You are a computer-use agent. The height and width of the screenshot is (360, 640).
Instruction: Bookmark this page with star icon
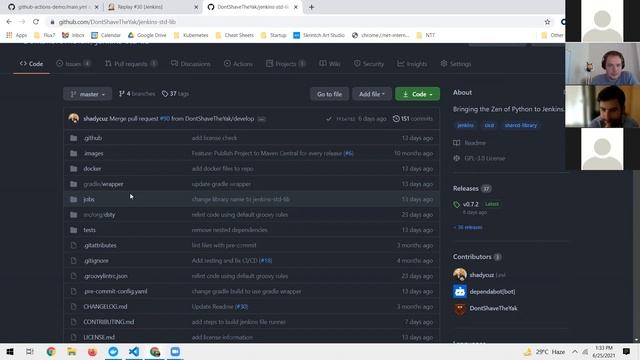point(547,22)
